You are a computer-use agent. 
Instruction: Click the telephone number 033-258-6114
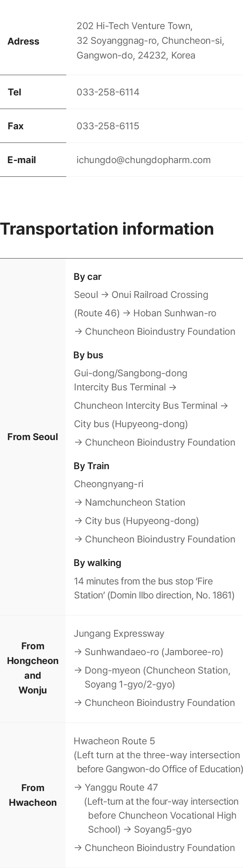tap(108, 92)
